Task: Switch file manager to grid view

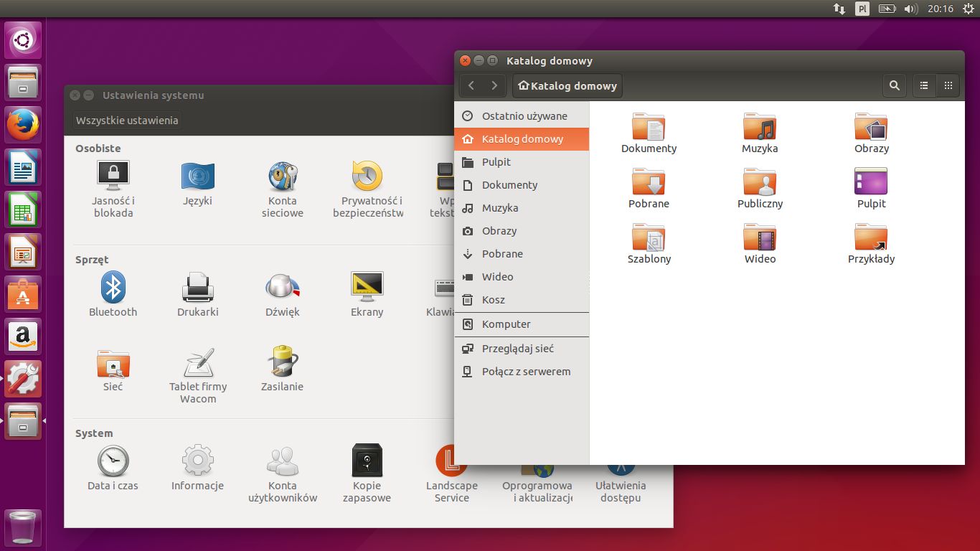Action: 948,85
